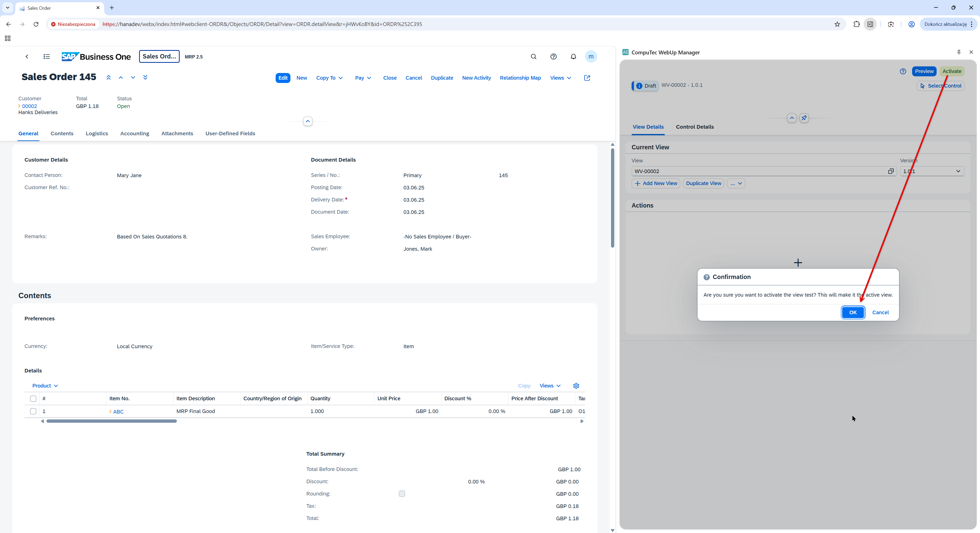Open the Version 1.0.1 dropdown
This screenshot has height=533, width=980.
(x=932, y=171)
